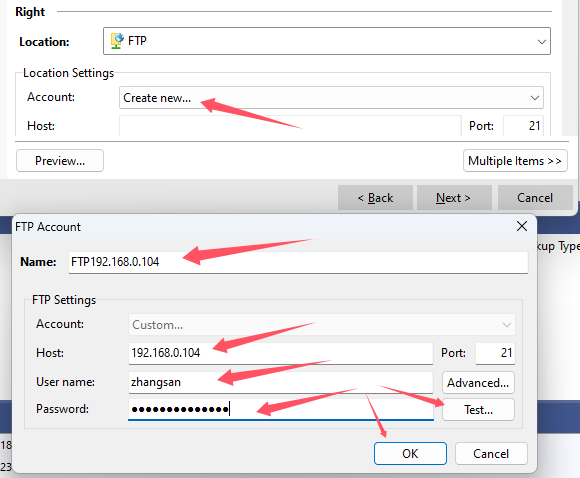
Task: Open the Multiple Items >> button
Action: pos(515,161)
